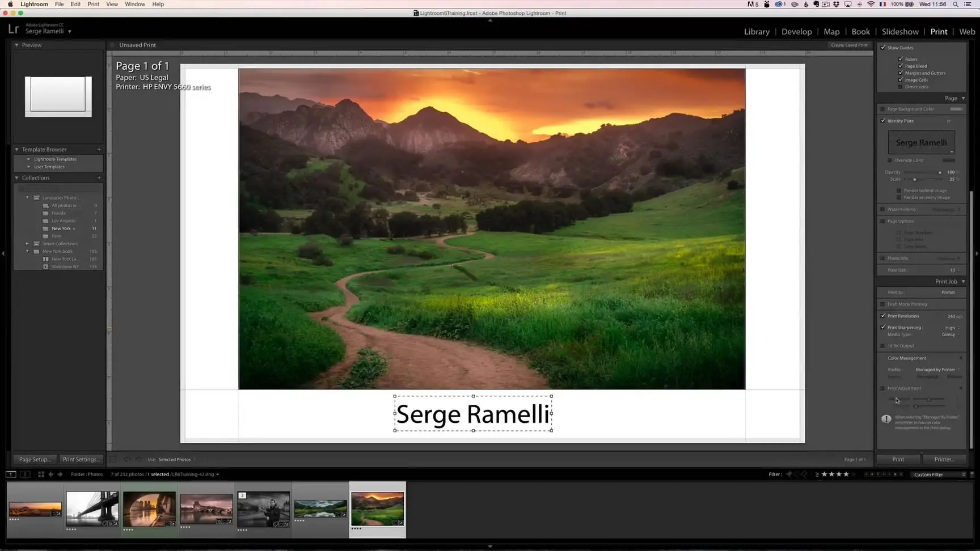Open the Custom Filter dropdown
980x551 pixels.
click(939, 474)
